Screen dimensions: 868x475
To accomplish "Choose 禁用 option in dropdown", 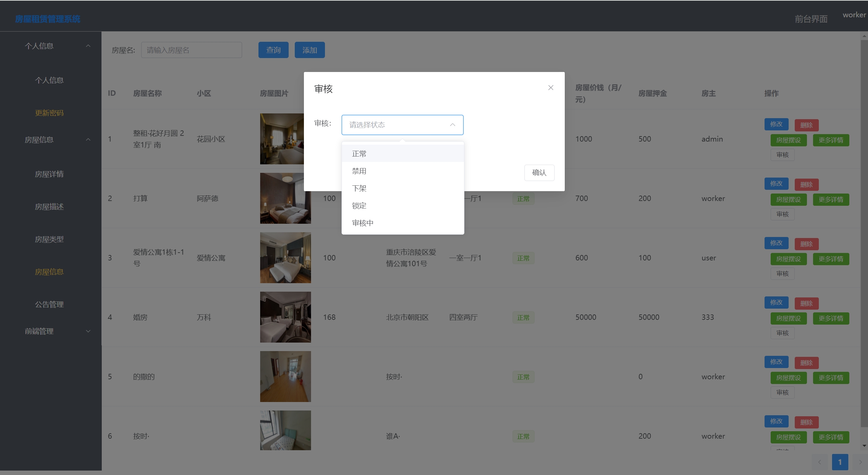I will click(359, 171).
